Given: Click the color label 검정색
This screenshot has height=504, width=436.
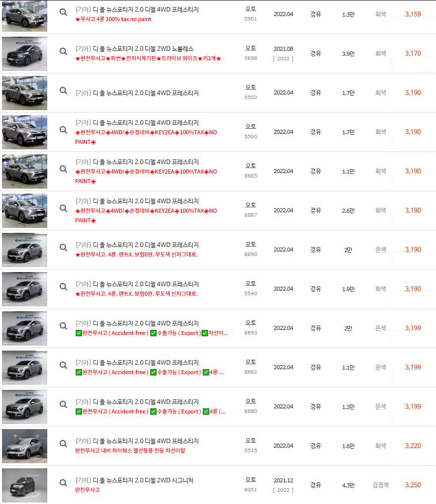Looking at the screenshot, I should tap(380, 485).
